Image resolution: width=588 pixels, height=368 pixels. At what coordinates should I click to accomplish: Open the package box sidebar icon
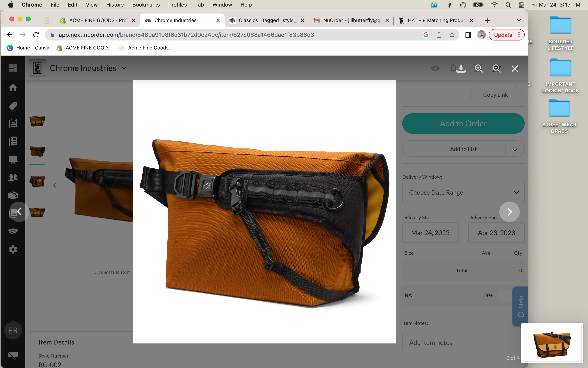13,195
